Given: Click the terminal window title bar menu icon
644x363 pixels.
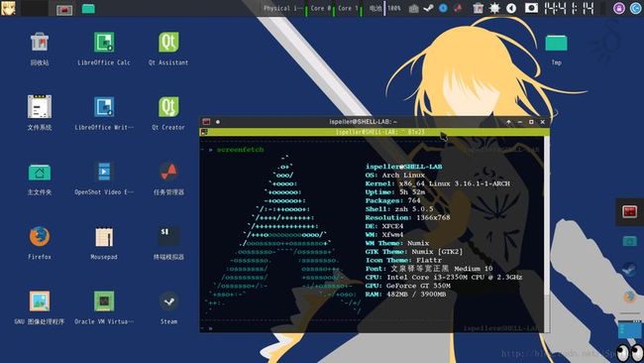Looking at the screenshot, I should pyautogui.click(x=206, y=122).
